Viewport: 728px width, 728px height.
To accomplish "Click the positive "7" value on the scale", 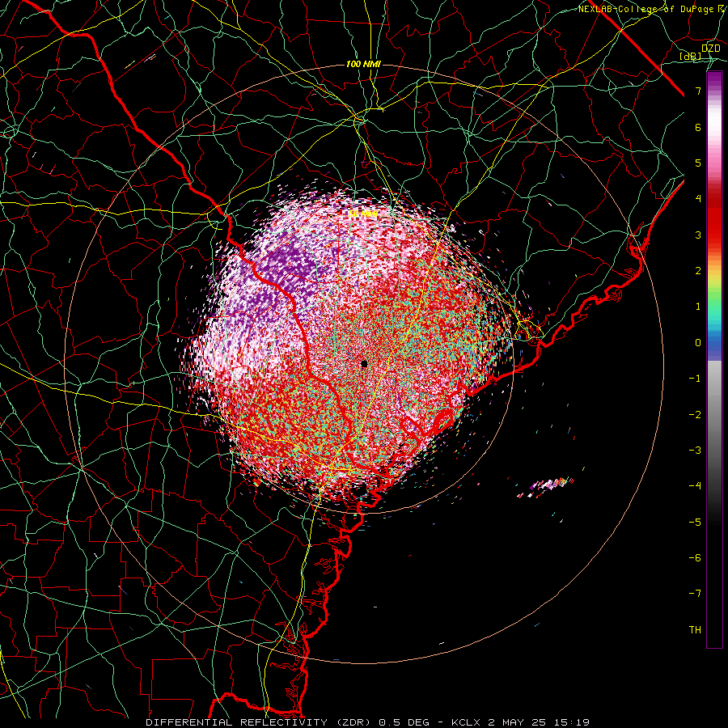I will point(698,91).
